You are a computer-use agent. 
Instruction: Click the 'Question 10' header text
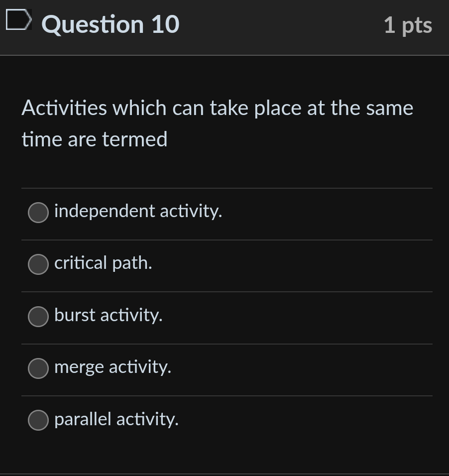pyautogui.click(x=110, y=24)
